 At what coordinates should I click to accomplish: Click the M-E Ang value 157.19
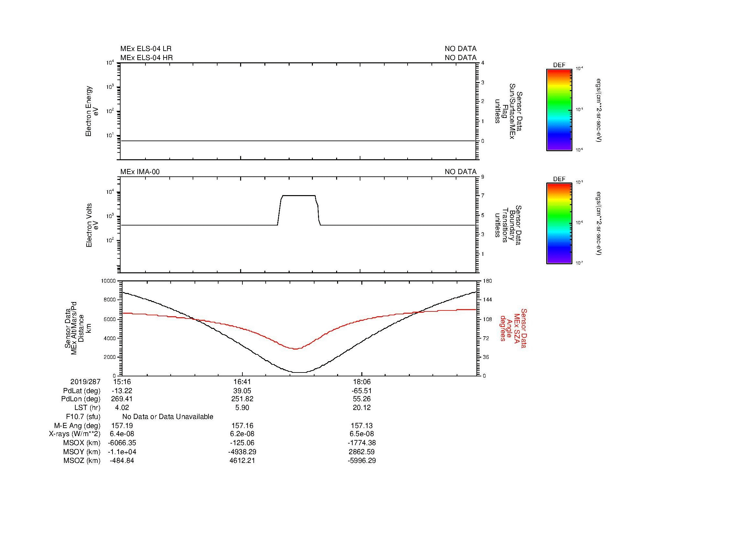tap(122, 426)
